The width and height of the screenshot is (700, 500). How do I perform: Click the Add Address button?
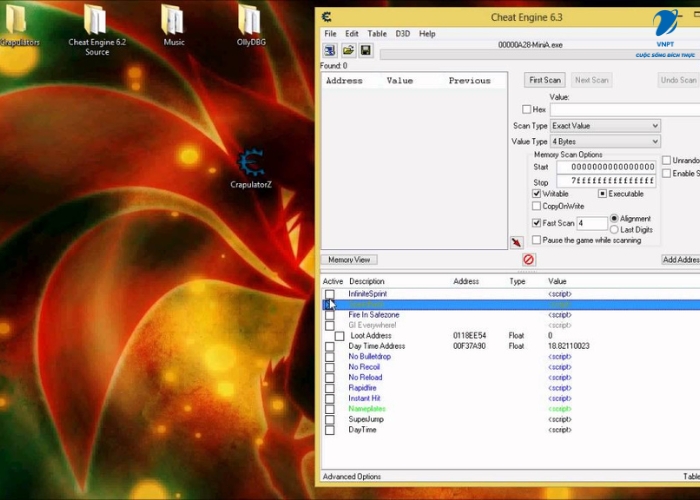(681, 259)
